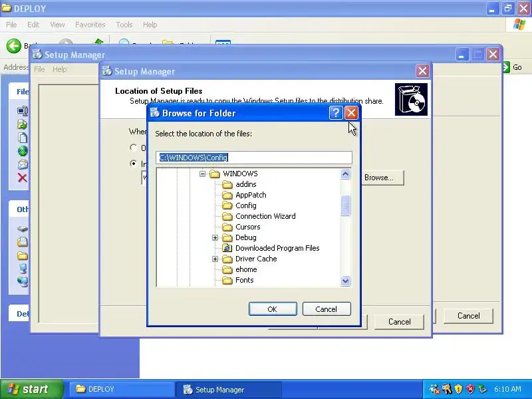Image resolution: width=532 pixels, height=399 pixels.
Task: Click green globe publish icon in sidebar
Action: [x=23, y=151]
